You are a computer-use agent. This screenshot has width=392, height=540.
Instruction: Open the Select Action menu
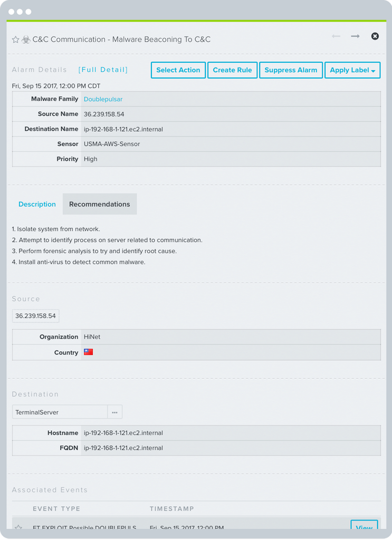178,70
